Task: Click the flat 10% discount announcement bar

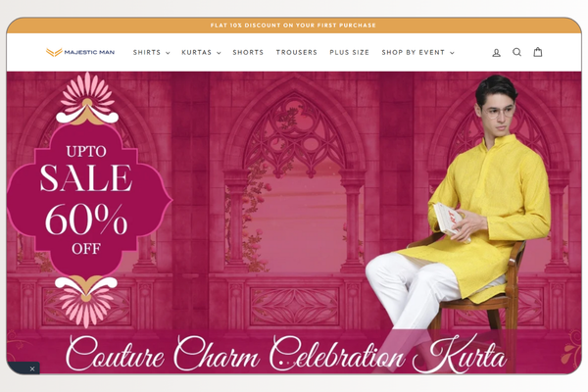Action: pos(294,25)
